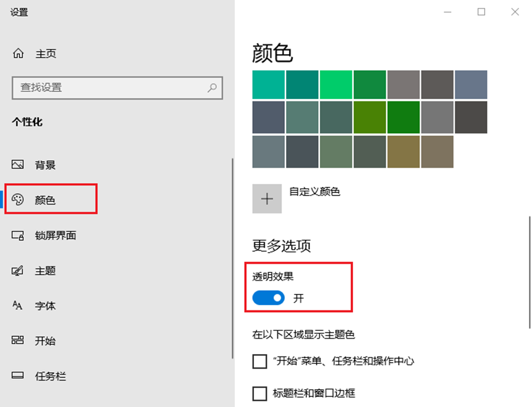This screenshot has width=532, height=407.
Task: Click the 任务栏 taskbar icon
Action: (x=18, y=376)
